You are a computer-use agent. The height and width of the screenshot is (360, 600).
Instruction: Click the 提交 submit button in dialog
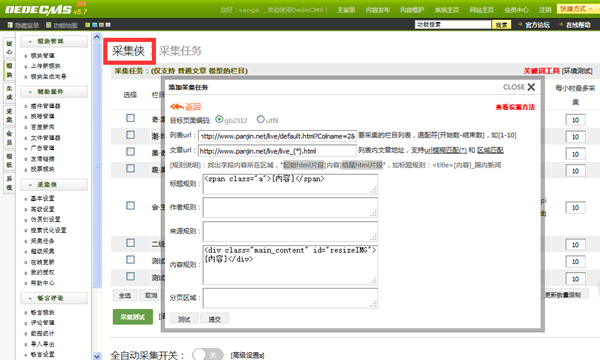tap(215, 319)
